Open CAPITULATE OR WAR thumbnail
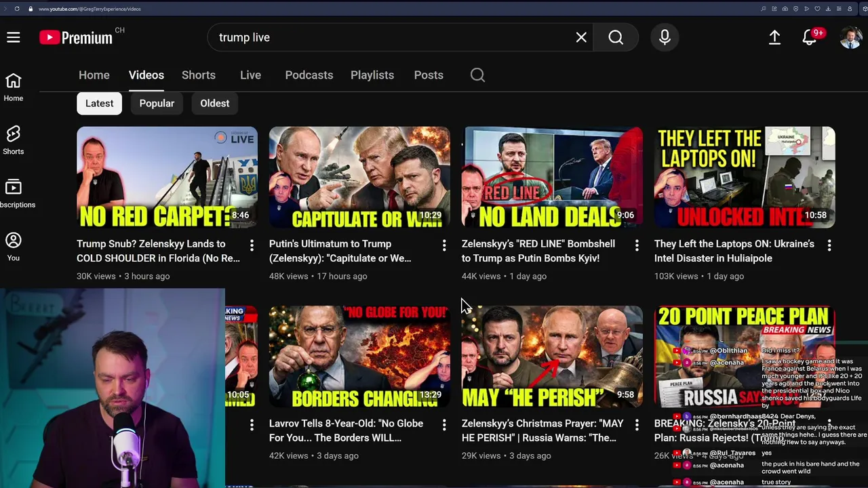This screenshot has width=868, height=488. pyautogui.click(x=359, y=178)
